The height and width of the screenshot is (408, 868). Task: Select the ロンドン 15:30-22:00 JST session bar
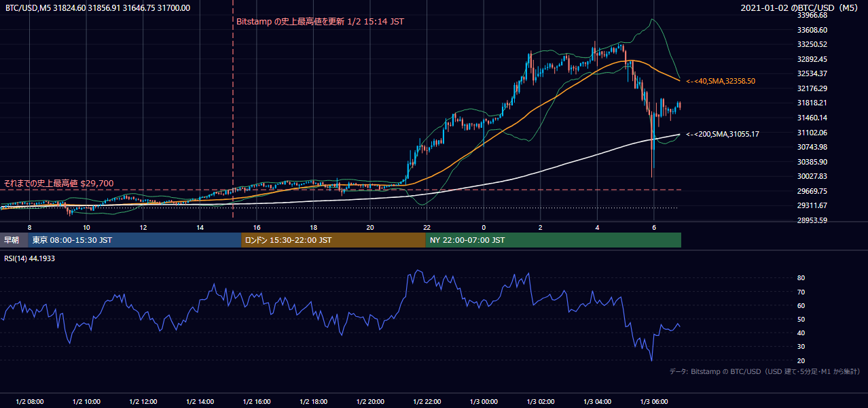[x=333, y=240]
